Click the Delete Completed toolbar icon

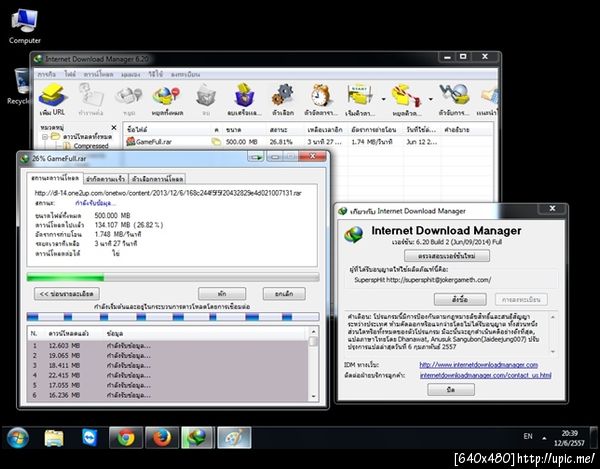[x=244, y=100]
